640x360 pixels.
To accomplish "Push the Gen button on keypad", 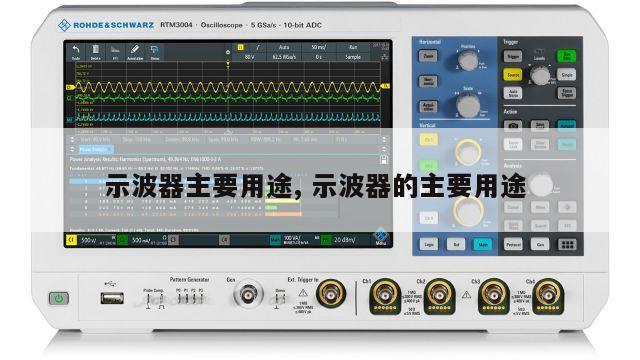I will click(540, 244).
